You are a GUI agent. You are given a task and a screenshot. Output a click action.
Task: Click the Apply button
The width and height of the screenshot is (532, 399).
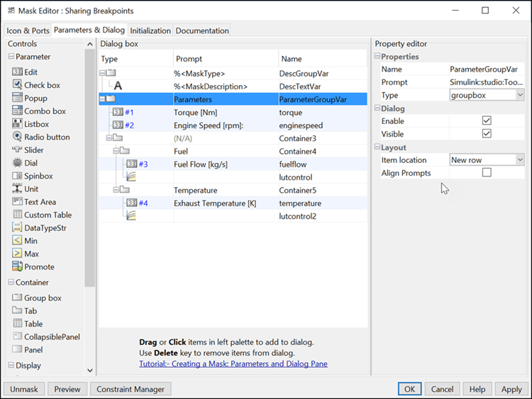pos(511,389)
